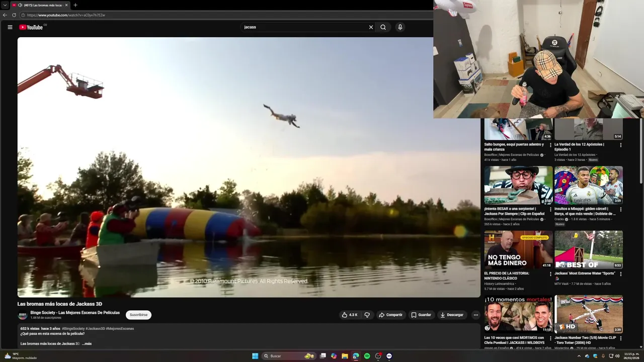Open "Insultos a Mbappé" video thumbnail
The image size is (644, 362).
589,185
